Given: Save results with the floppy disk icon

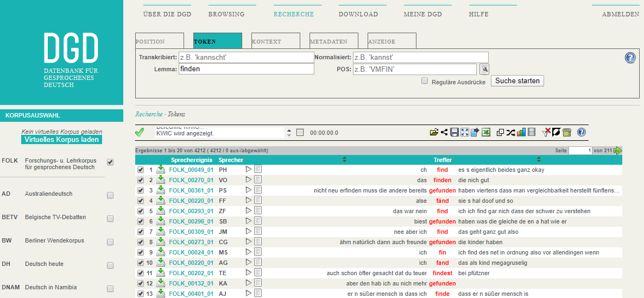Looking at the screenshot, I should (454, 132).
